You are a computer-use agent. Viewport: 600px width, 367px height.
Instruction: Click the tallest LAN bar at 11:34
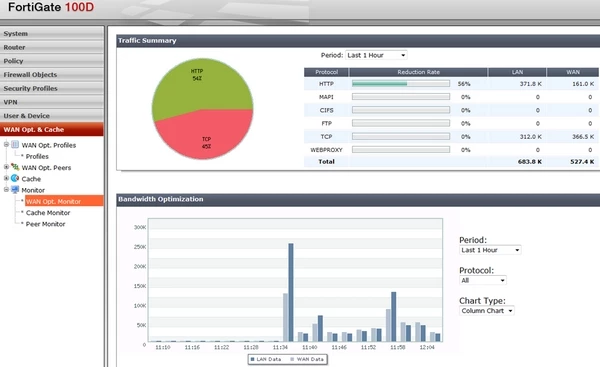[291, 292]
